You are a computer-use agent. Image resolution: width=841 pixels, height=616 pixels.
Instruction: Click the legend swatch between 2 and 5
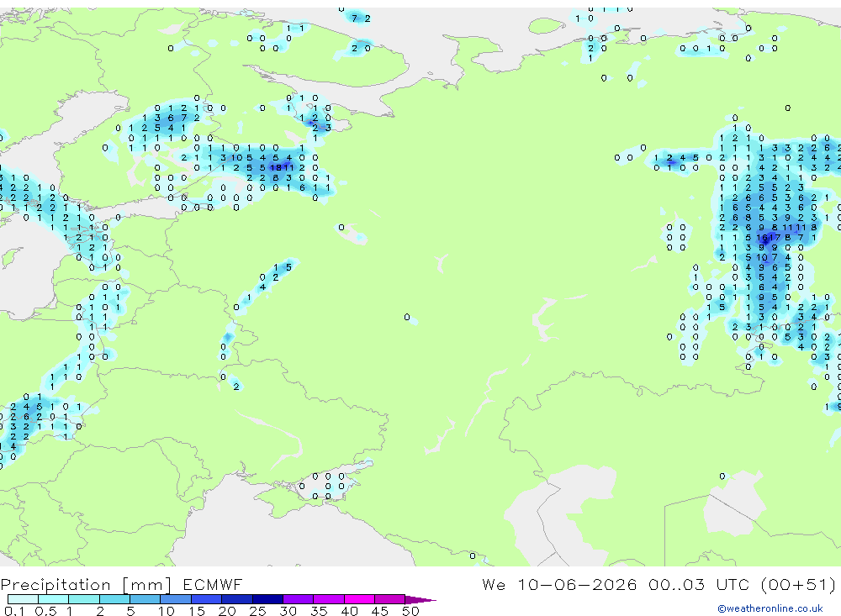114,599
